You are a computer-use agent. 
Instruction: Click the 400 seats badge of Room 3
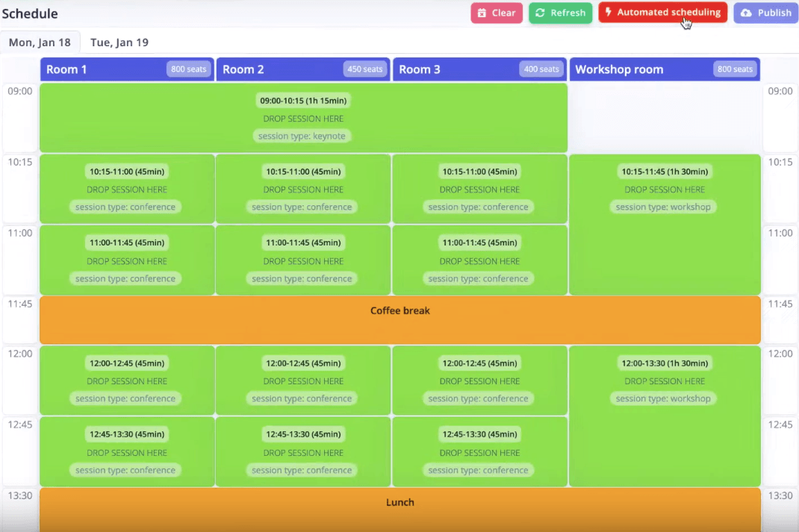coord(541,69)
